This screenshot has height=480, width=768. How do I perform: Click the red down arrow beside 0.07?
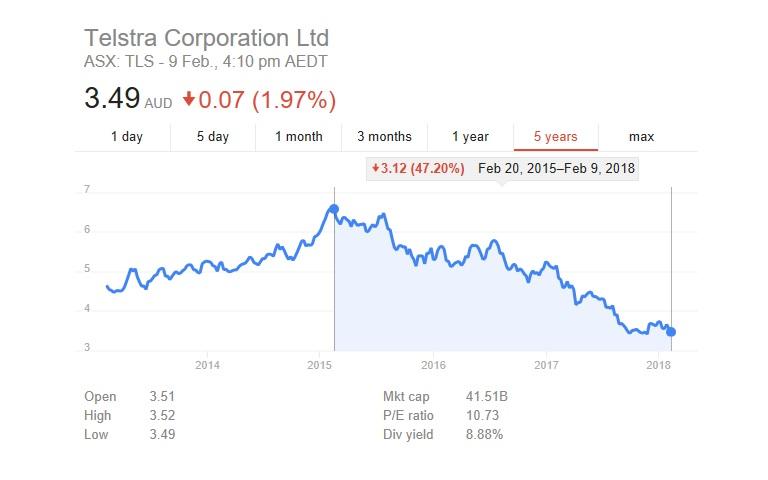point(189,99)
